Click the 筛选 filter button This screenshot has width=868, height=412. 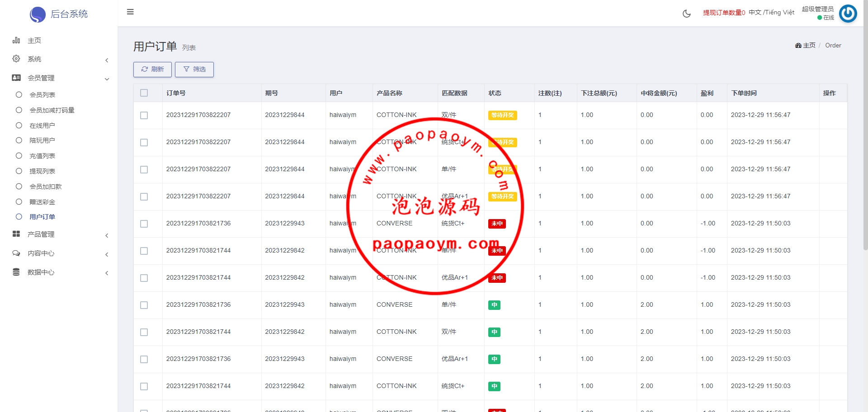coord(194,69)
